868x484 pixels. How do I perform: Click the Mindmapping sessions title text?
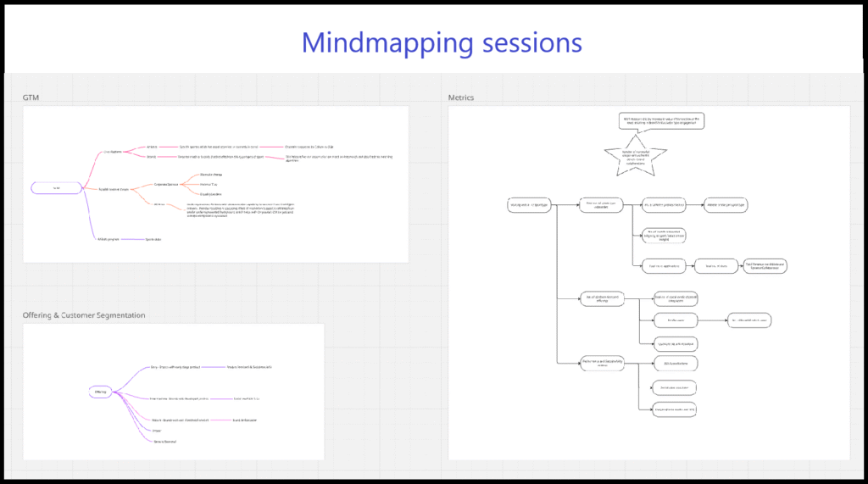point(442,42)
